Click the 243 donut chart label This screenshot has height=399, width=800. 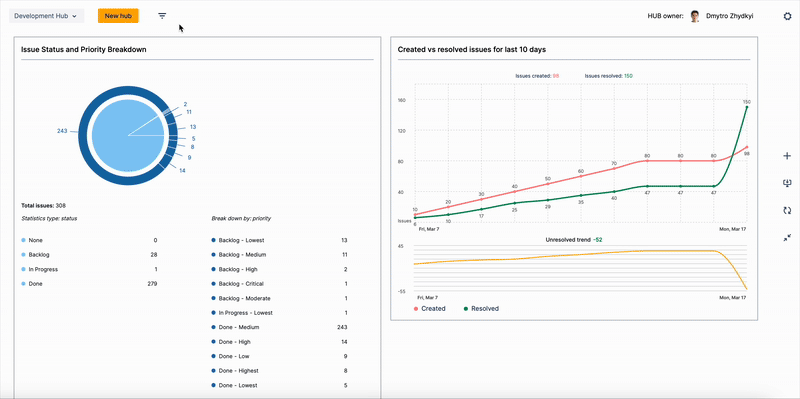tap(62, 131)
